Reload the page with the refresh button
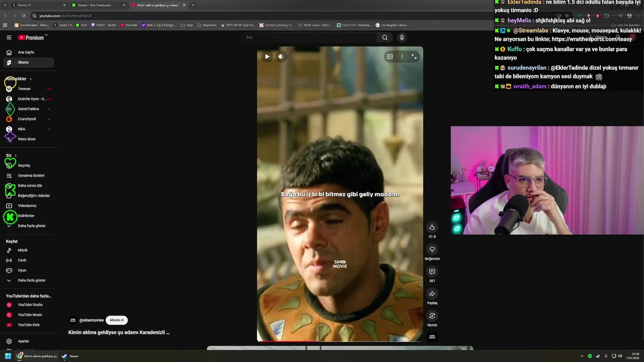This screenshot has width=644, height=362. 24,16
